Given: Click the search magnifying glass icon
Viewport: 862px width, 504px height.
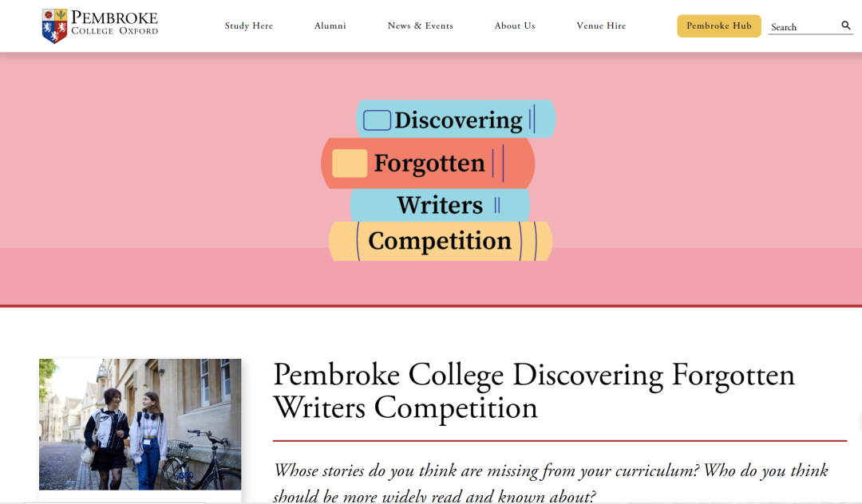Looking at the screenshot, I should (x=845, y=26).
